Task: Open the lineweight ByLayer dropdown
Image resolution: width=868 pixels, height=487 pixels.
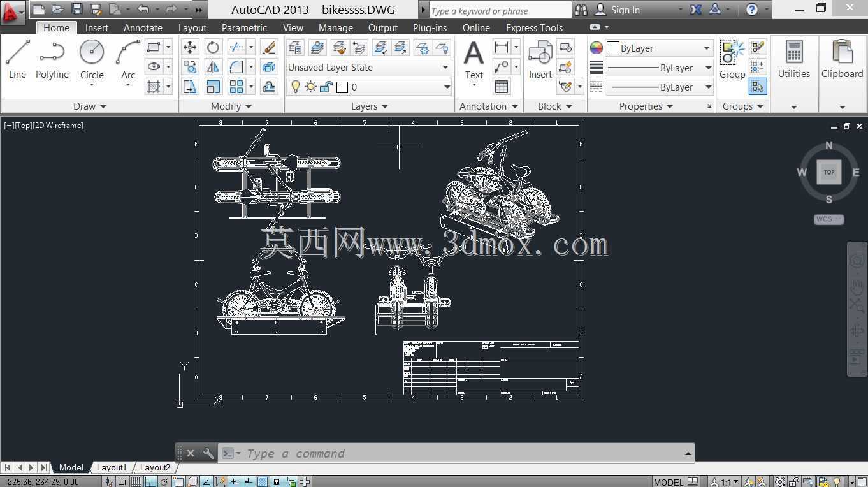Action: coord(658,68)
